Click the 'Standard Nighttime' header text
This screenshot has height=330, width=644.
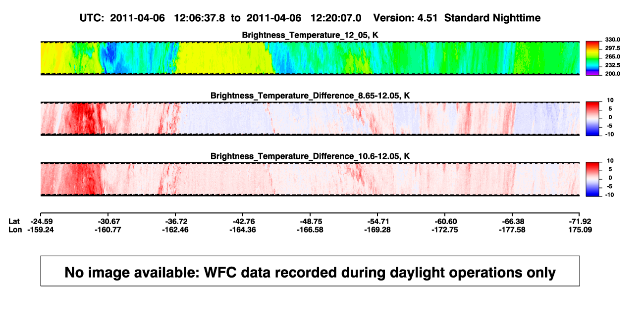(x=492, y=18)
